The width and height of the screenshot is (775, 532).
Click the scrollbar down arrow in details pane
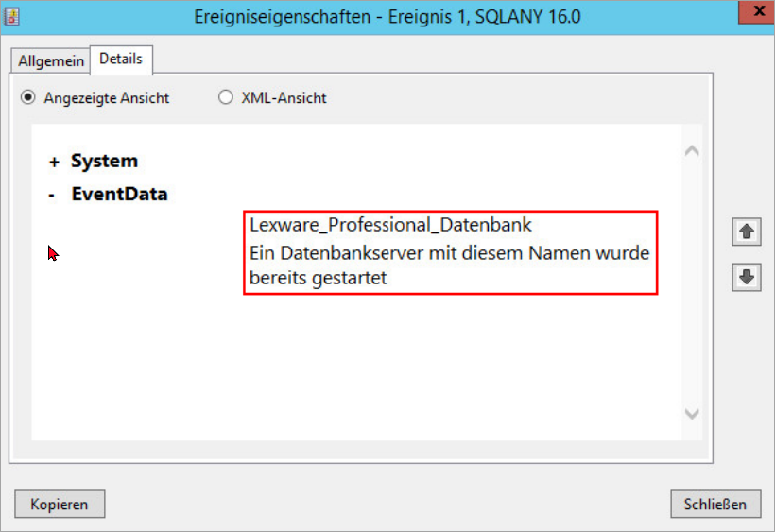click(692, 414)
